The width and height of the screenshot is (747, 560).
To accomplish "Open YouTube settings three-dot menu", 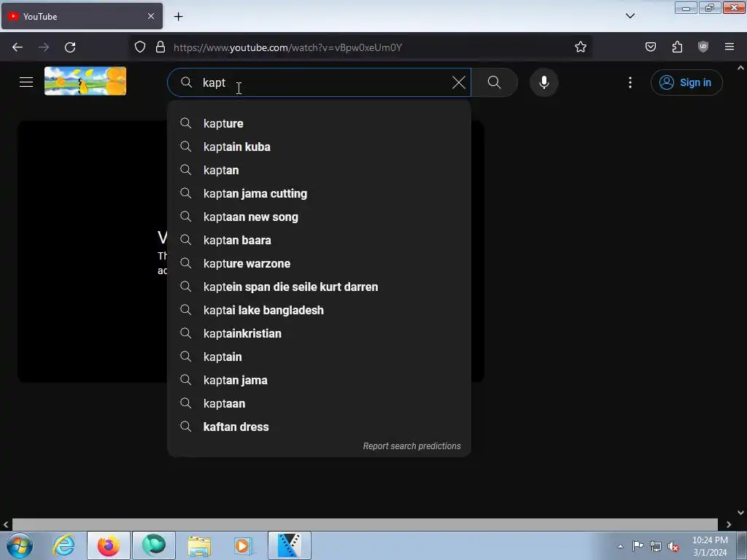I will (x=630, y=82).
